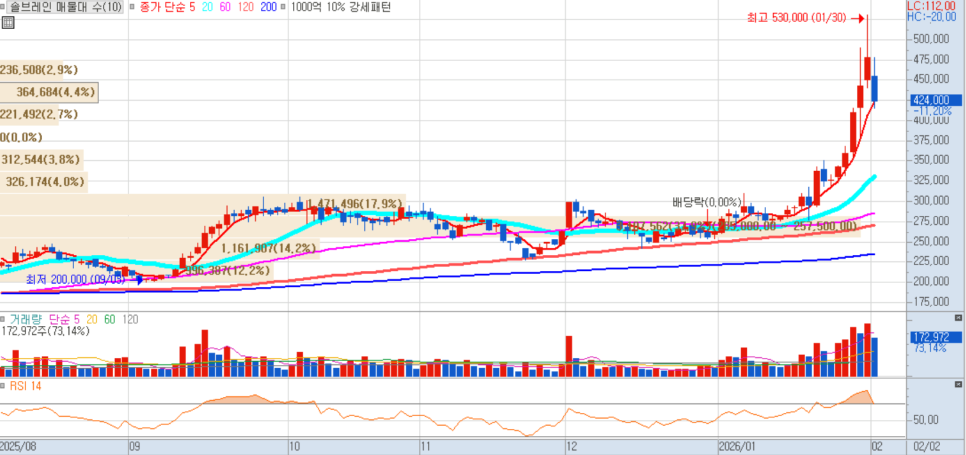
Task: Click the small square marker before 종가 단순
Action: (134, 8)
